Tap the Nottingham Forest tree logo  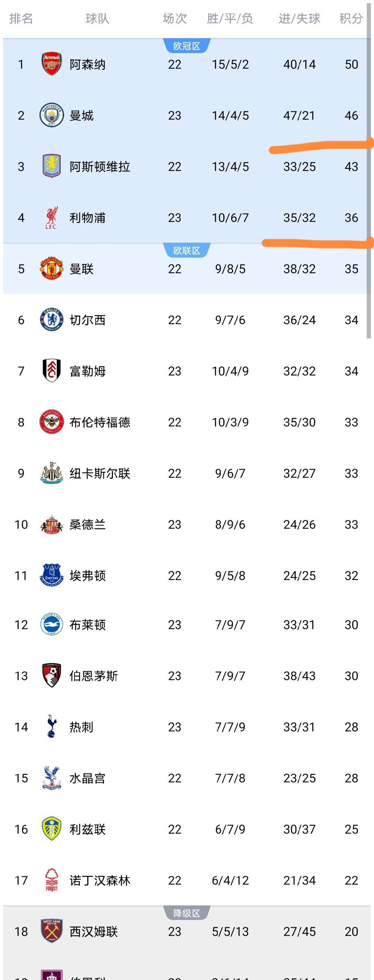[x=51, y=880]
